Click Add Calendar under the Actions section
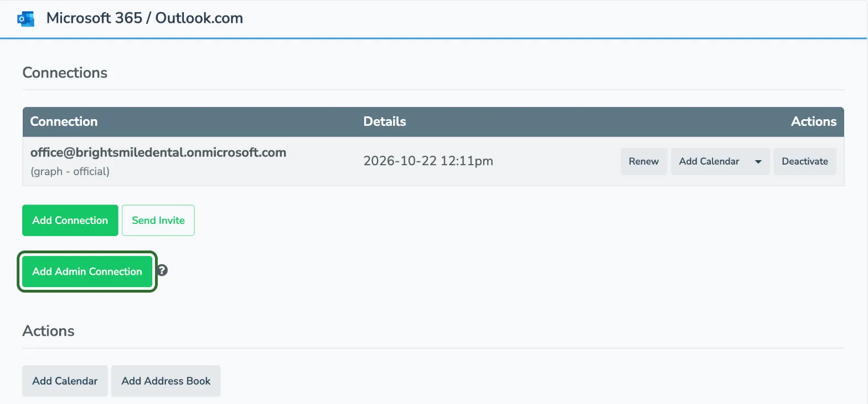This screenshot has height=404, width=868. 65,381
